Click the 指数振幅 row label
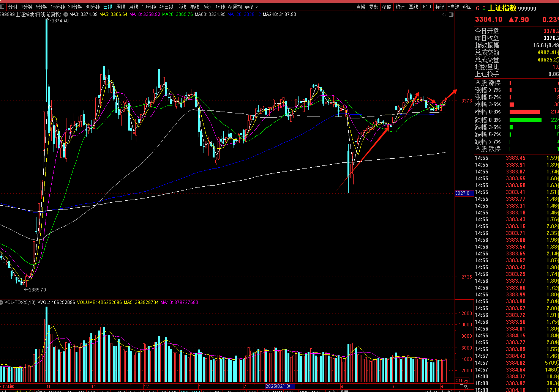The image size is (559, 392). point(487,45)
